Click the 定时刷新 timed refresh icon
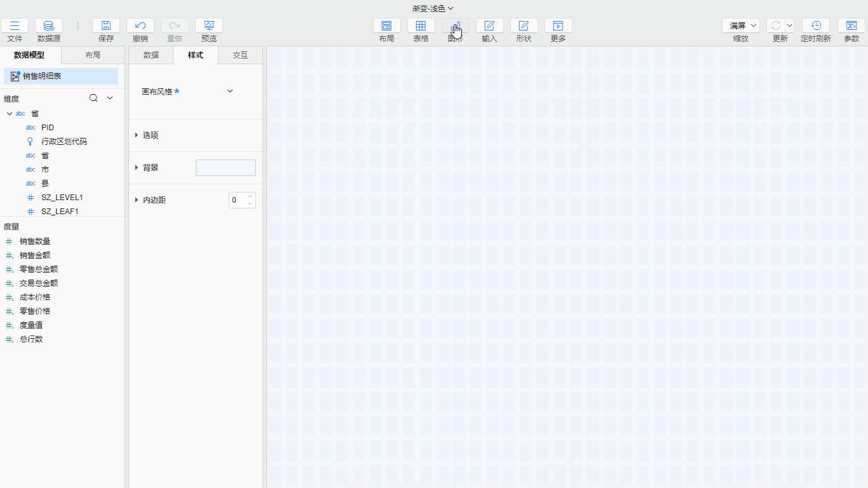The width and height of the screenshot is (868, 488). pos(815,25)
